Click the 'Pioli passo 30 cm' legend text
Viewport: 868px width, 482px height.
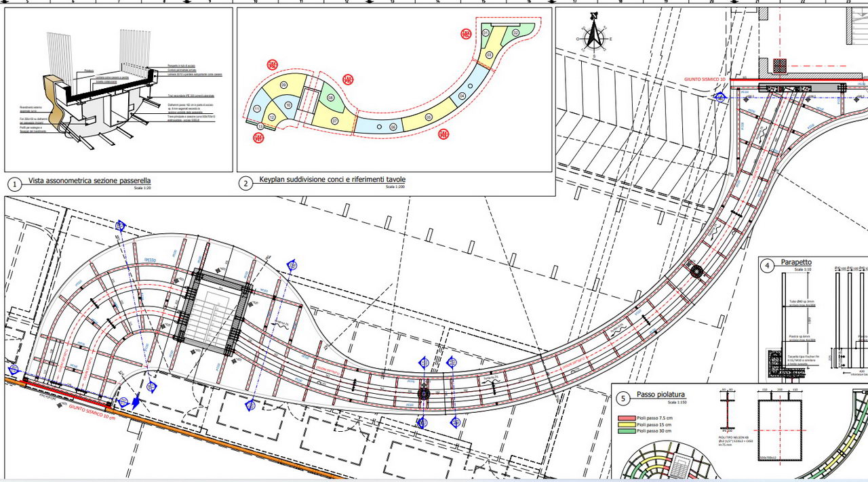[x=654, y=431]
